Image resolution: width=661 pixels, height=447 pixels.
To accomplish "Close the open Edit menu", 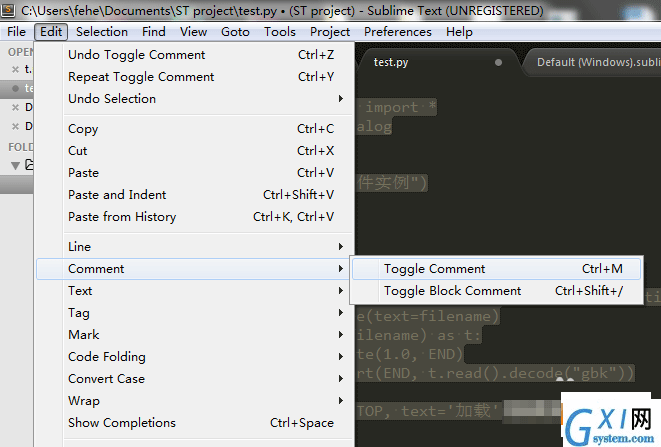I will [51, 32].
